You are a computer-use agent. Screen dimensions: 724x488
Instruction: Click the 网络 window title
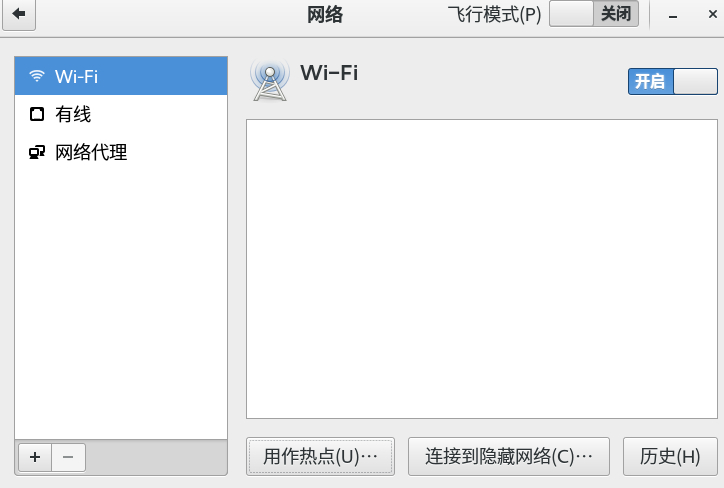325,15
